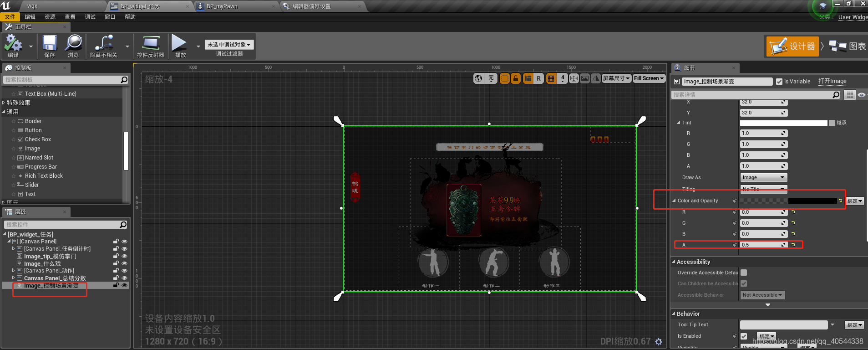Open the 未选中调试对象 debug object dropdown

229,45
